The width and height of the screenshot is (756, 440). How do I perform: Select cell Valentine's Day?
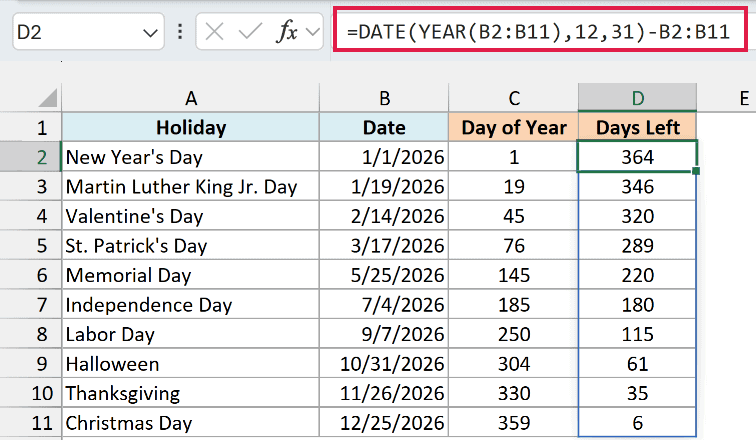point(190,216)
